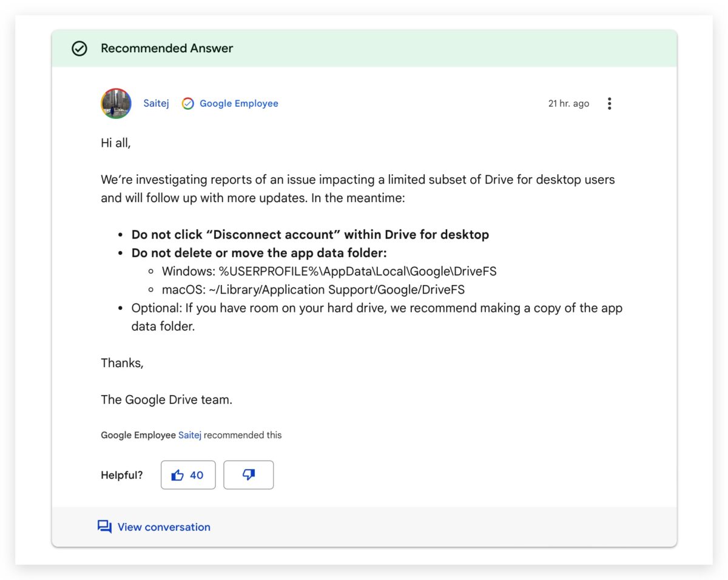Click the '21 hr. ago' timestamp
The height and width of the screenshot is (580, 728).
tap(568, 104)
